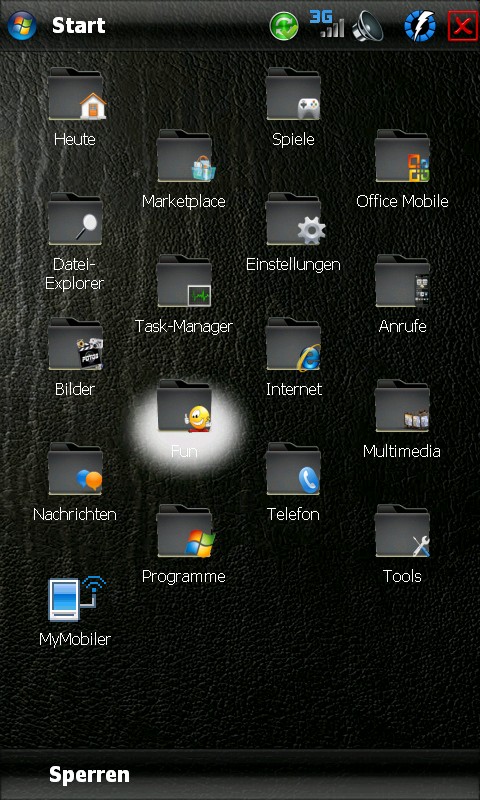480x800 pixels.
Task: Open the Anrufe folder
Action: click(402, 281)
